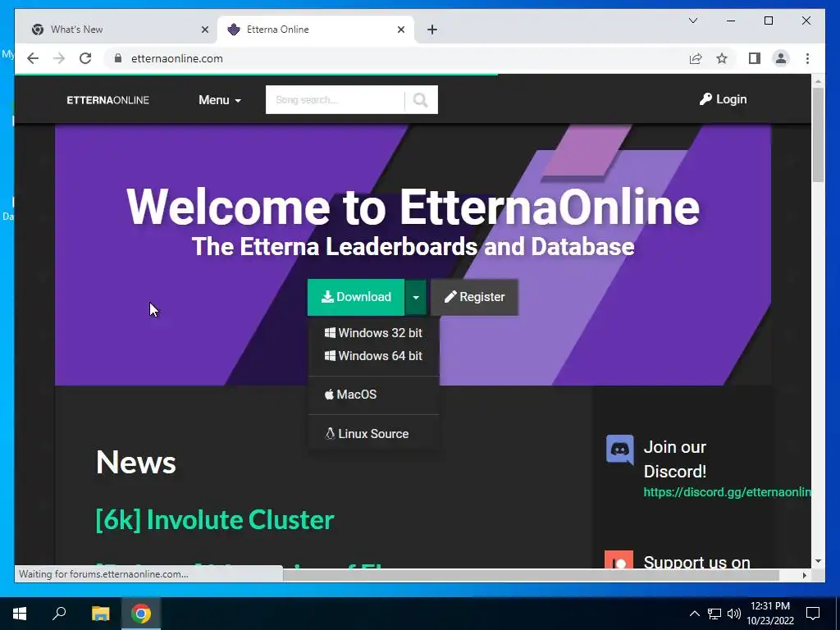Viewport: 840px width, 630px height.
Task: Open the notification center icon
Action: (x=813, y=614)
